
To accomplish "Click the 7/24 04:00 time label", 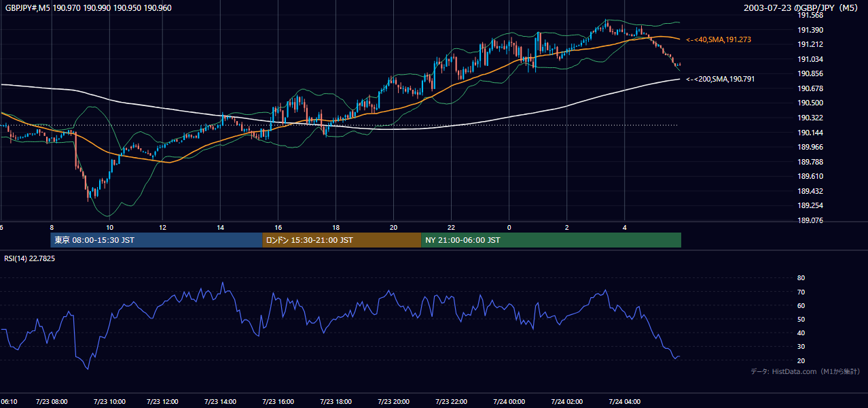I will point(624,402).
